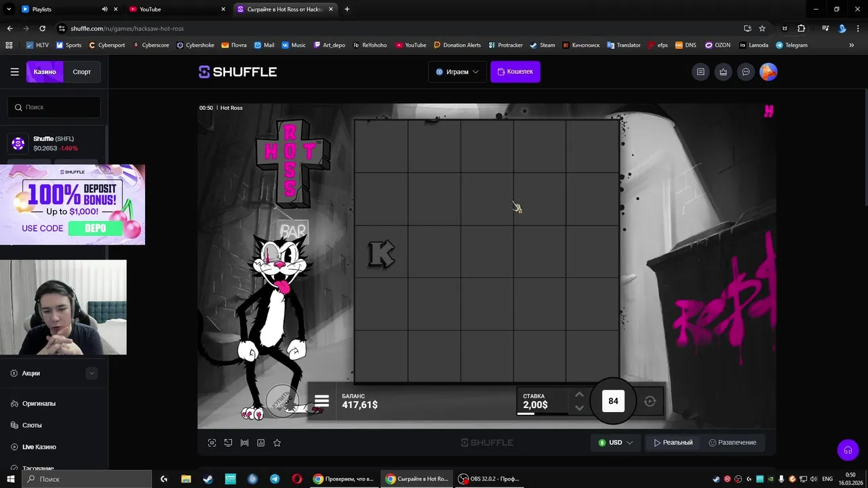Click the Windows taskbar search box
The image size is (868, 488).
(87, 479)
